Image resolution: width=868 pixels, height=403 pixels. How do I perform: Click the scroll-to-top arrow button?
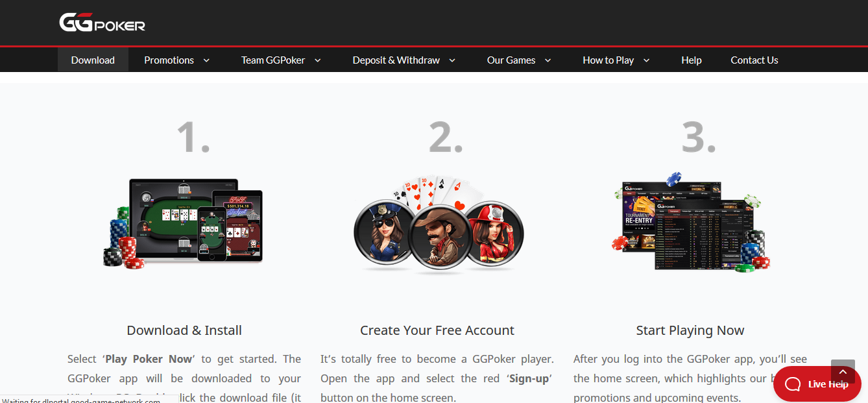click(843, 372)
